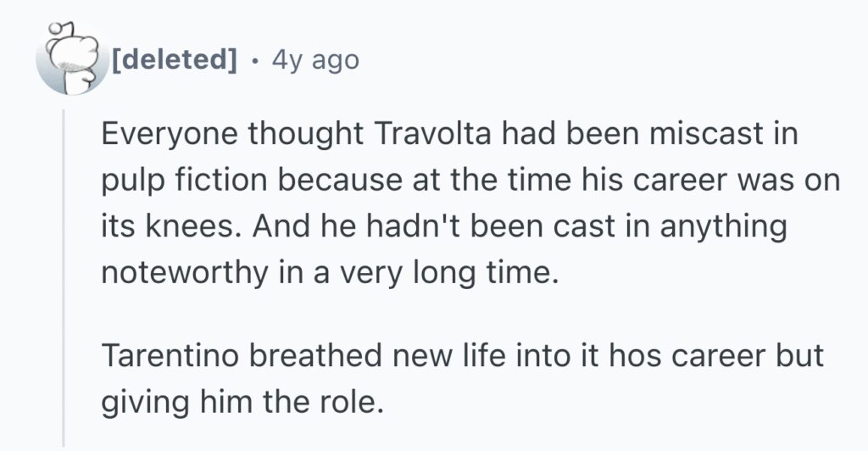Click the word 'breathed' in the last paragraph
Viewport: 868px width, 451px height.
coord(315,354)
